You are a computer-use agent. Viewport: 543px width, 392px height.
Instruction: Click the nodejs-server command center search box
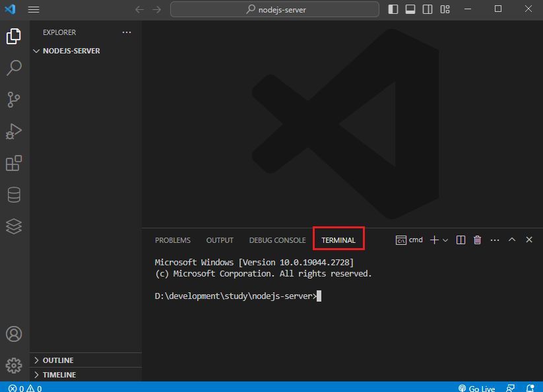pyautogui.click(x=274, y=9)
